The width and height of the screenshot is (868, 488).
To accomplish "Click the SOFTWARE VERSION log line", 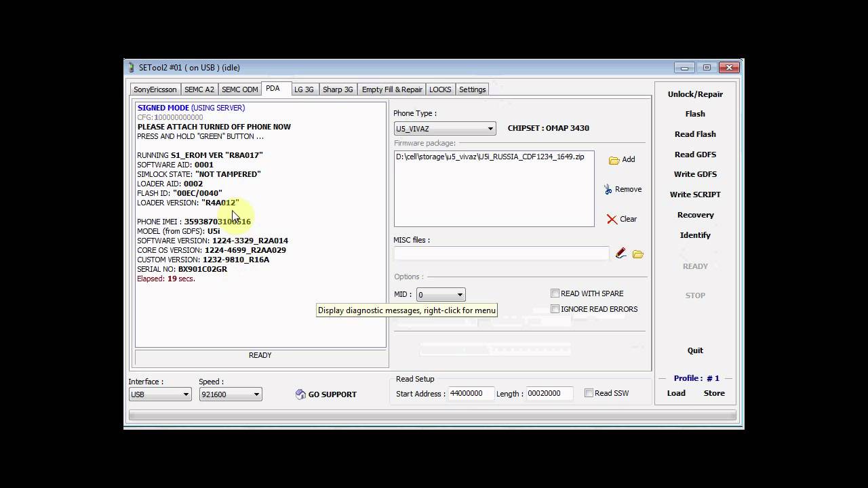I will [212, 241].
